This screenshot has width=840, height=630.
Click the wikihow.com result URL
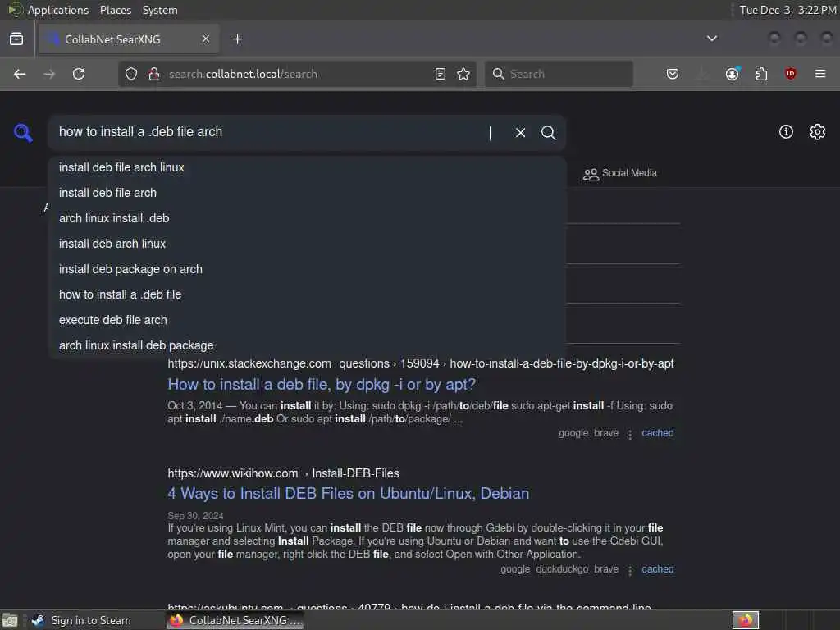point(283,473)
